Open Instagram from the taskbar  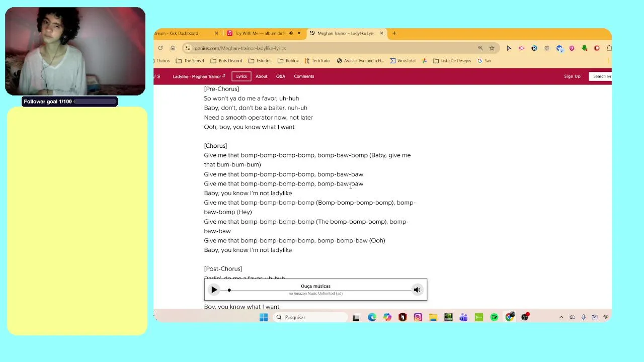tap(418, 317)
